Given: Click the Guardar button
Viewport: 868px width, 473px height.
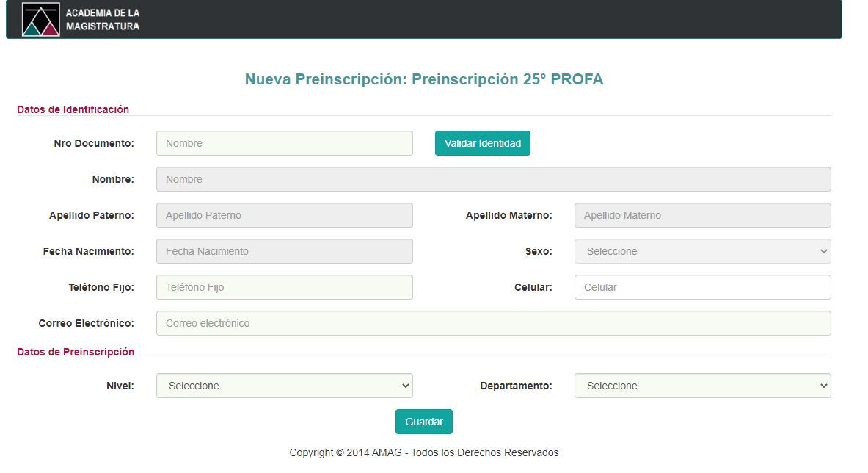Looking at the screenshot, I should (423, 422).
